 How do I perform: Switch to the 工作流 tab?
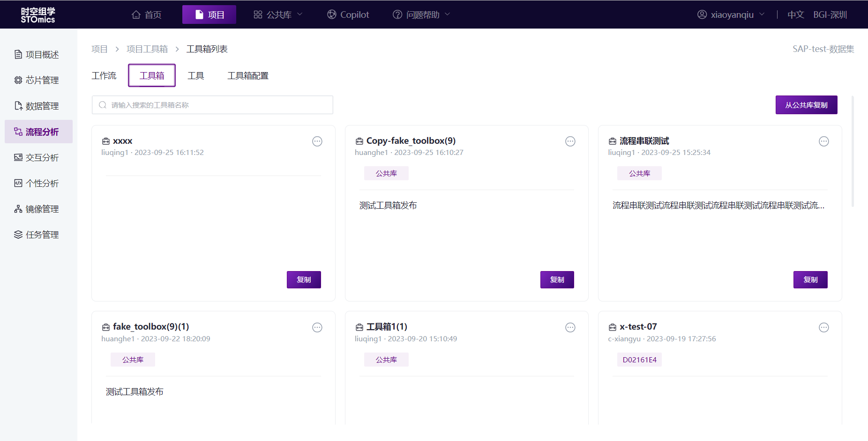point(104,76)
